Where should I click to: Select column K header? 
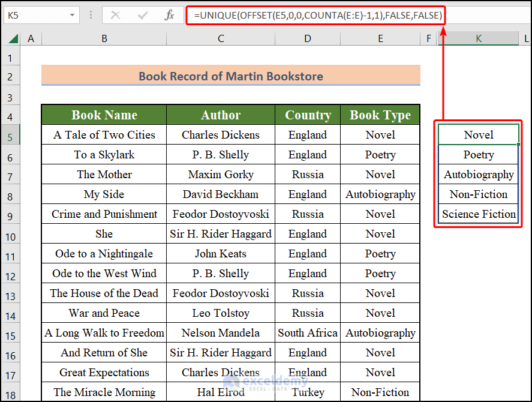479,38
